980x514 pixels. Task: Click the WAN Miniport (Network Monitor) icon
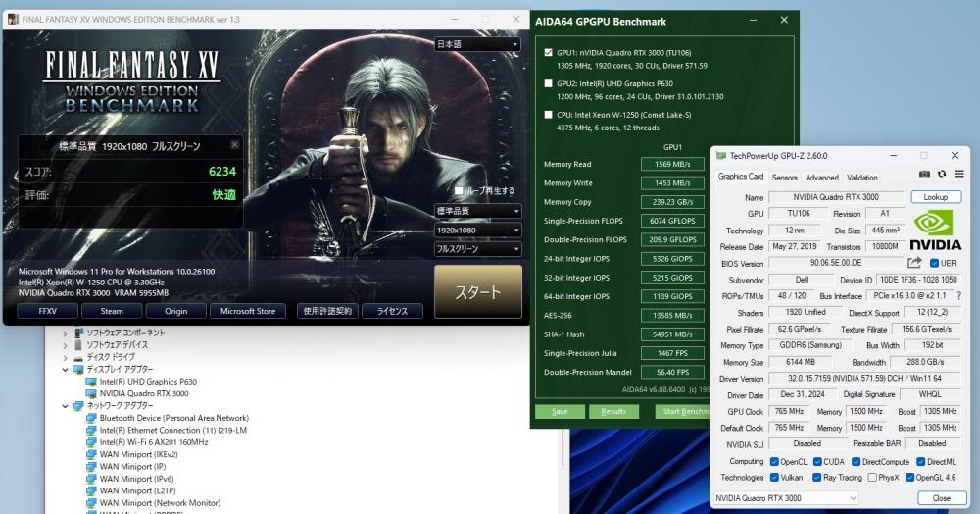pyautogui.click(x=91, y=503)
